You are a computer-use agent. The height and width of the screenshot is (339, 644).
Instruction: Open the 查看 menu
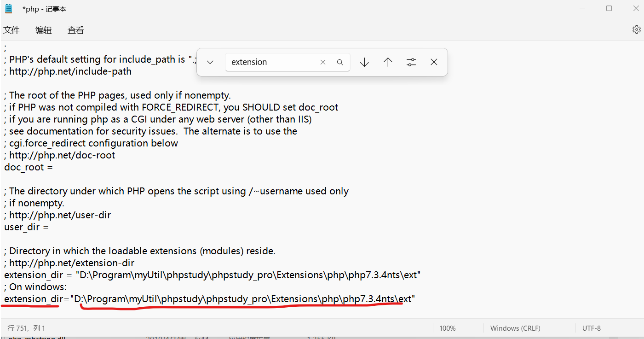[76, 30]
